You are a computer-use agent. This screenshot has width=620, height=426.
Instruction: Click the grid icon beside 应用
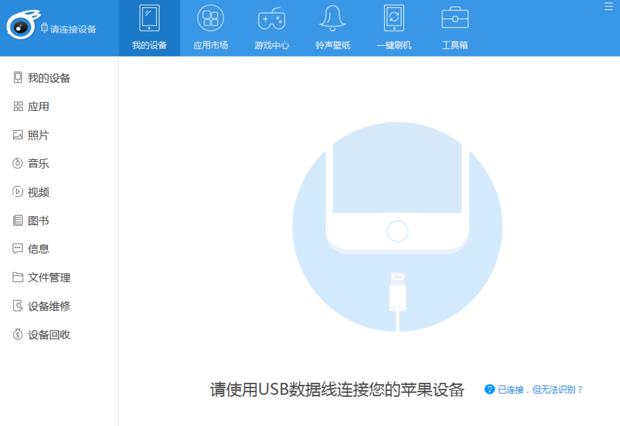coord(18,106)
